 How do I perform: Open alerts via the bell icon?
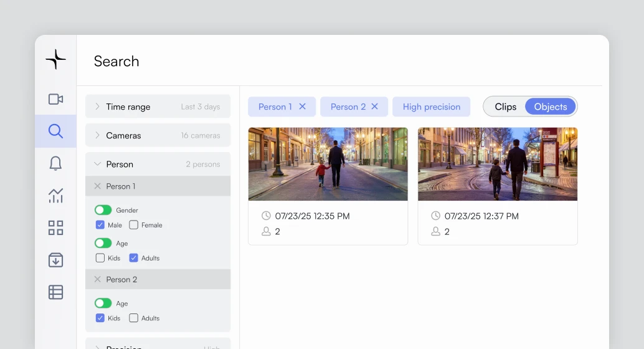tap(55, 163)
